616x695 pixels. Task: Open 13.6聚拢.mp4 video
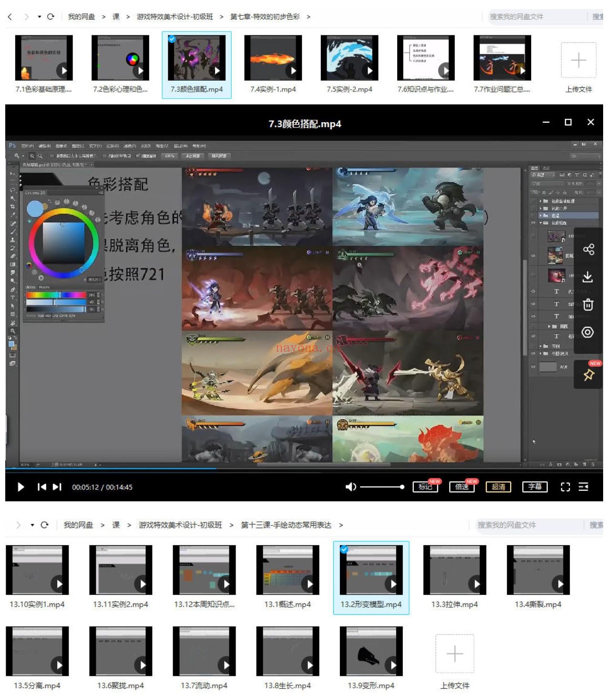tap(121, 651)
